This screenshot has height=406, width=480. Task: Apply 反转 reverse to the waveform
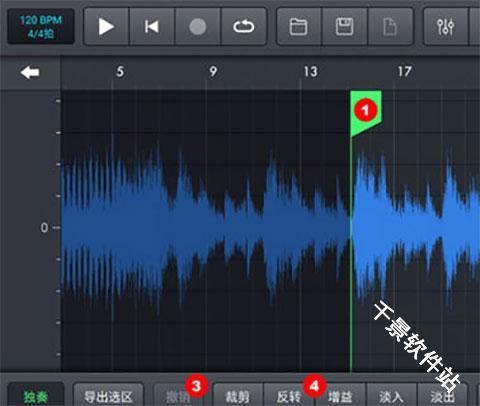(289, 396)
